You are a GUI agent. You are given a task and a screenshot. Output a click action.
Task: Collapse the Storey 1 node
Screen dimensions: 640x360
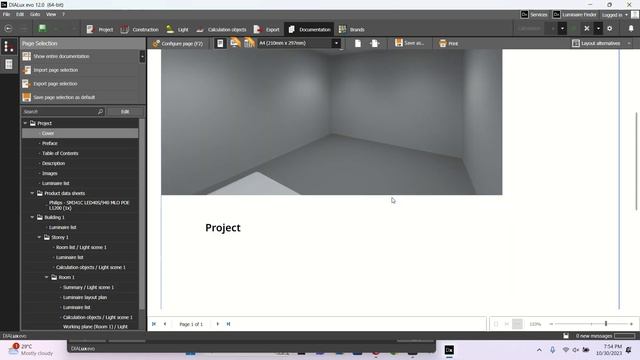click(39, 237)
